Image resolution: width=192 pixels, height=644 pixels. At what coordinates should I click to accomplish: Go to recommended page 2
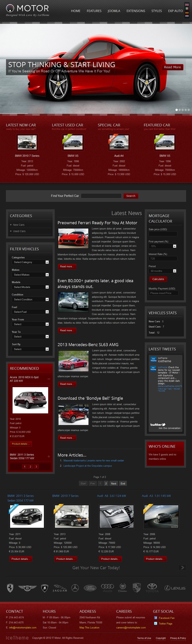[x=31, y=466]
